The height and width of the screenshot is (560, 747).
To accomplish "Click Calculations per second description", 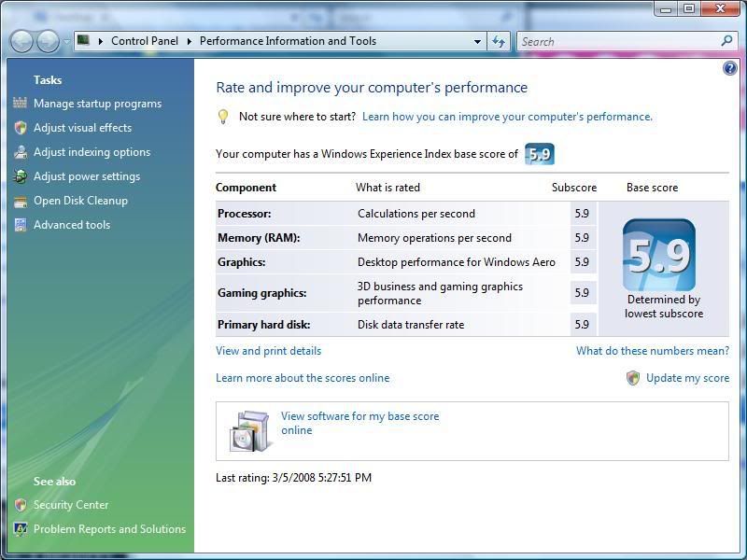I will point(416,214).
